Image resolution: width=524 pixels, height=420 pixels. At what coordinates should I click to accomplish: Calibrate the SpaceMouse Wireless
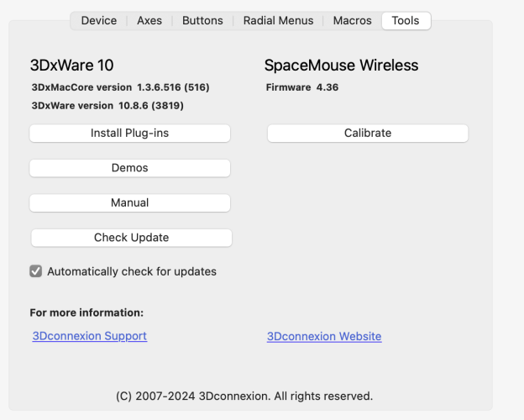[367, 133]
